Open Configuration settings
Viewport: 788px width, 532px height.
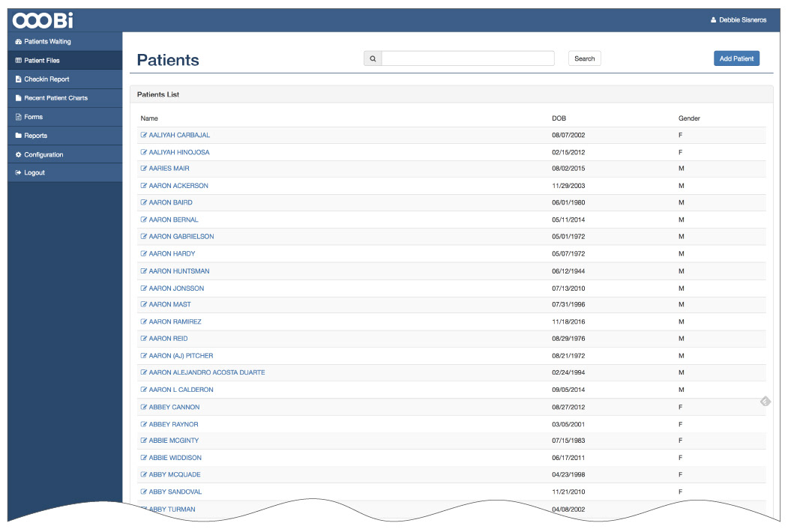click(64, 154)
